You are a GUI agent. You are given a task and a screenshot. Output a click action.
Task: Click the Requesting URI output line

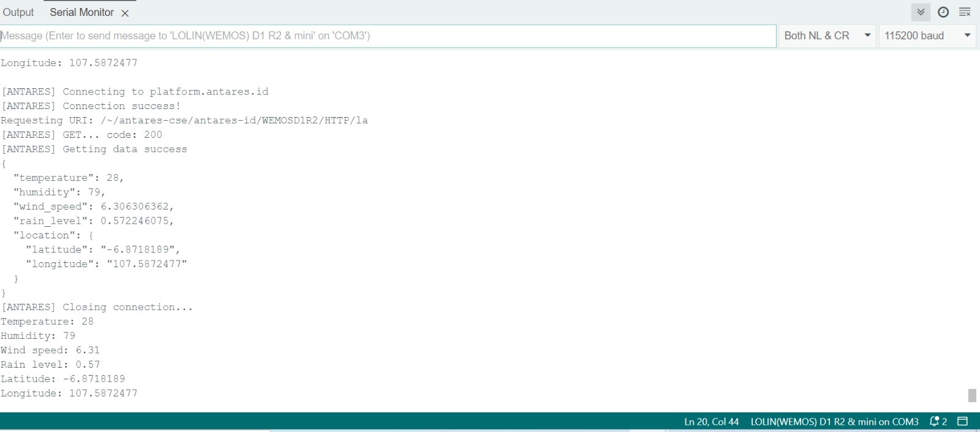point(184,120)
